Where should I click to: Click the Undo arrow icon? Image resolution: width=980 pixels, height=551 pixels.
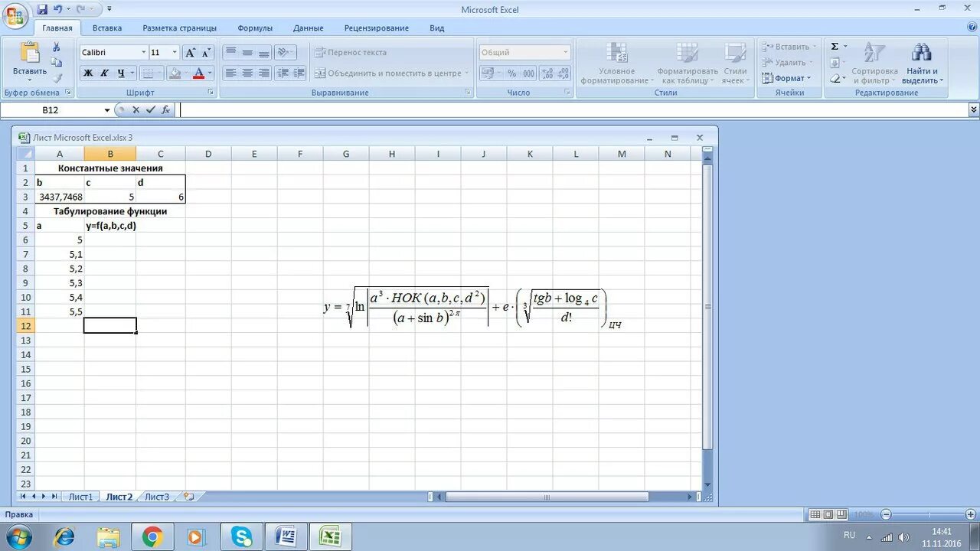57,9
